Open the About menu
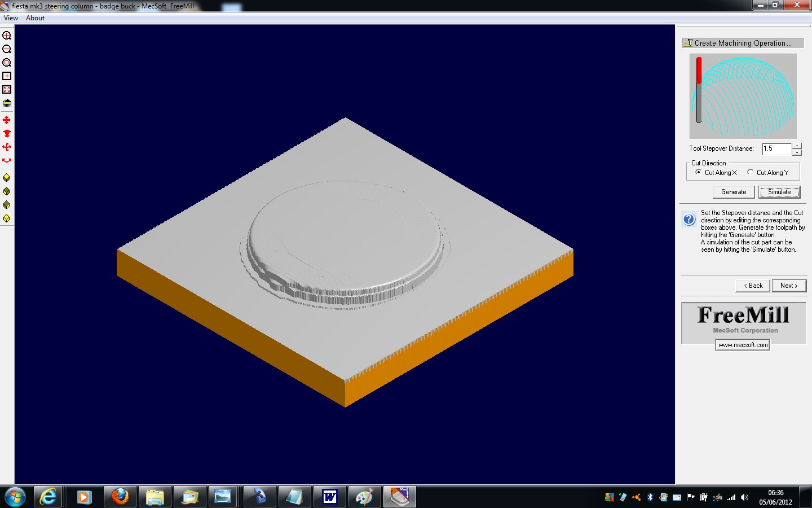The width and height of the screenshot is (812, 508). (35, 18)
